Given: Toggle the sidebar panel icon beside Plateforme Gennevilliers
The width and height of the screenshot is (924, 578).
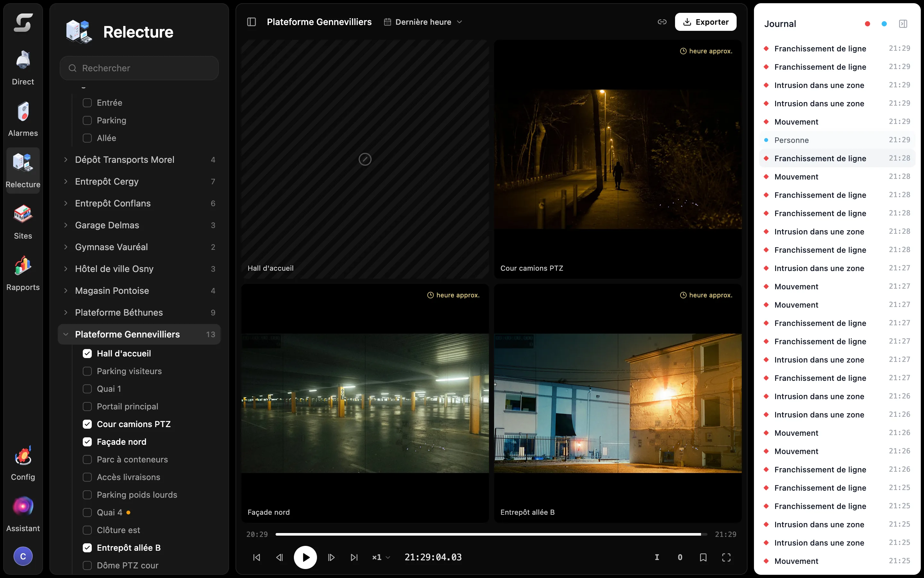Looking at the screenshot, I should [251, 22].
